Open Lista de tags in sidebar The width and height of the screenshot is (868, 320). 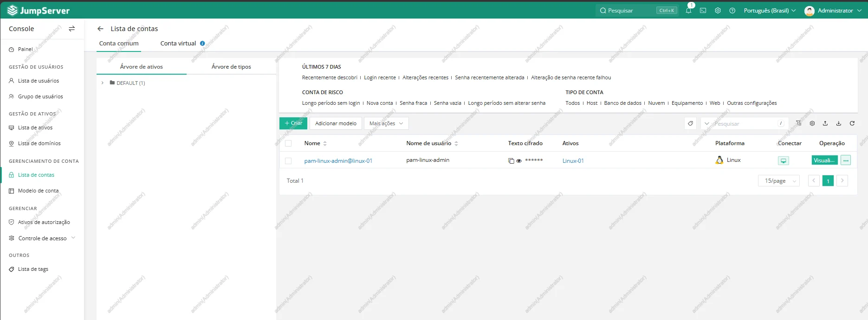coord(33,269)
